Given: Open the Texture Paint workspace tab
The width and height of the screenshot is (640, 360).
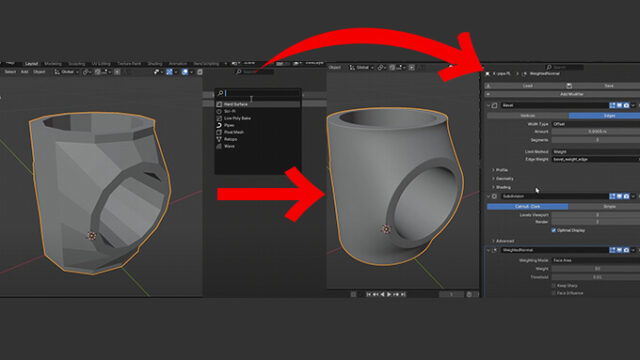Looking at the screenshot, I should click(x=129, y=64).
